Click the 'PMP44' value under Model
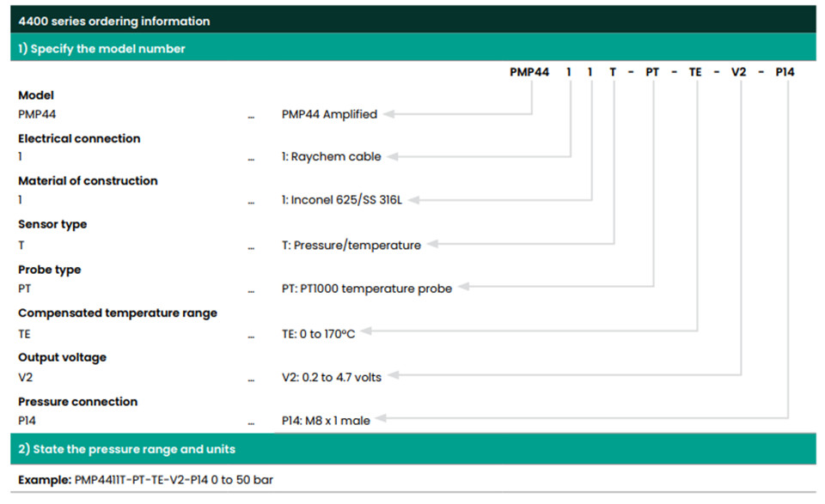This screenshot has height=504, width=825. pyautogui.click(x=37, y=114)
